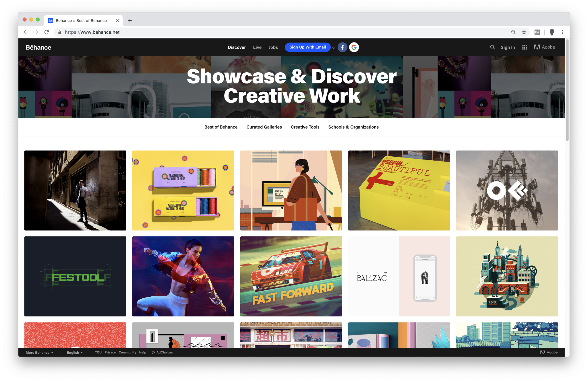The image size is (588, 381).
Task: Open search on Behance
Action: coord(492,47)
